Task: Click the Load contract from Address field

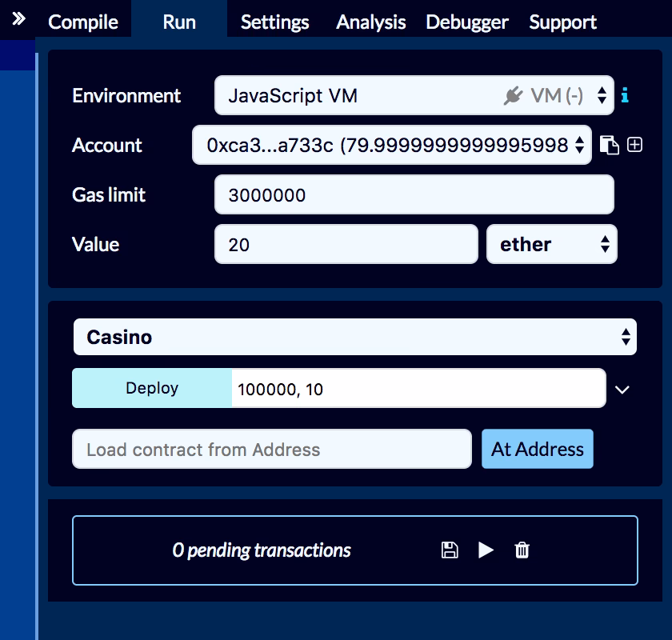Action: [x=272, y=449]
